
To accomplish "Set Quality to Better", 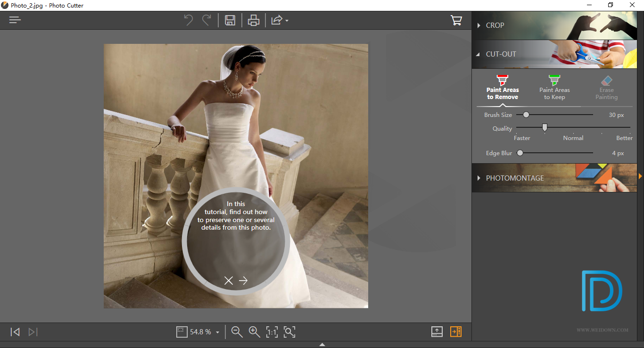I will tap(625, 138).
